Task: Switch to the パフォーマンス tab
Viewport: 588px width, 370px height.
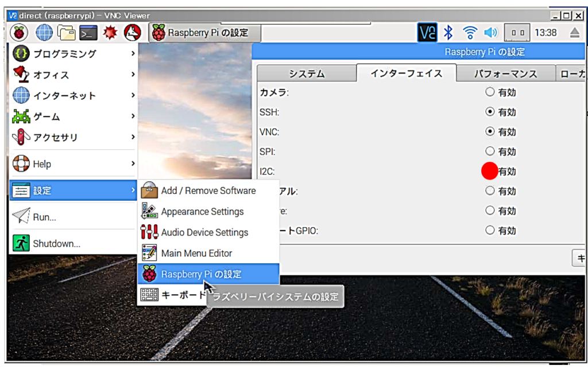Action: [506, 73]
